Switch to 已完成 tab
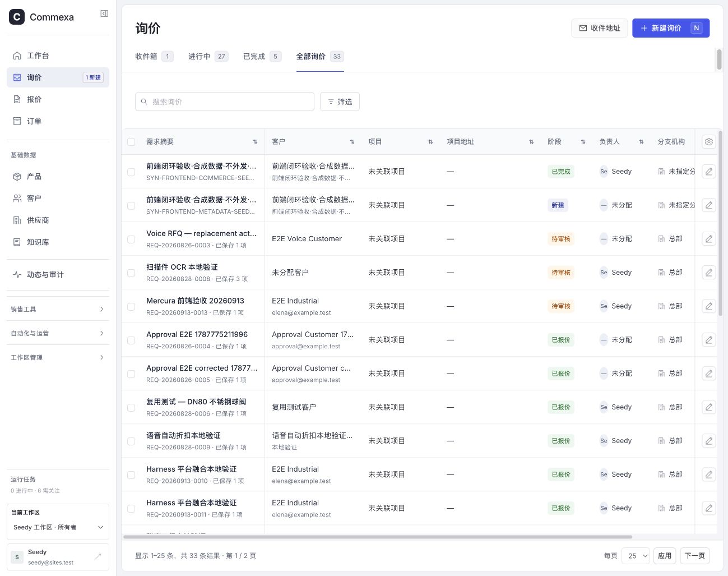728x576 pixels. click(262, 57)
